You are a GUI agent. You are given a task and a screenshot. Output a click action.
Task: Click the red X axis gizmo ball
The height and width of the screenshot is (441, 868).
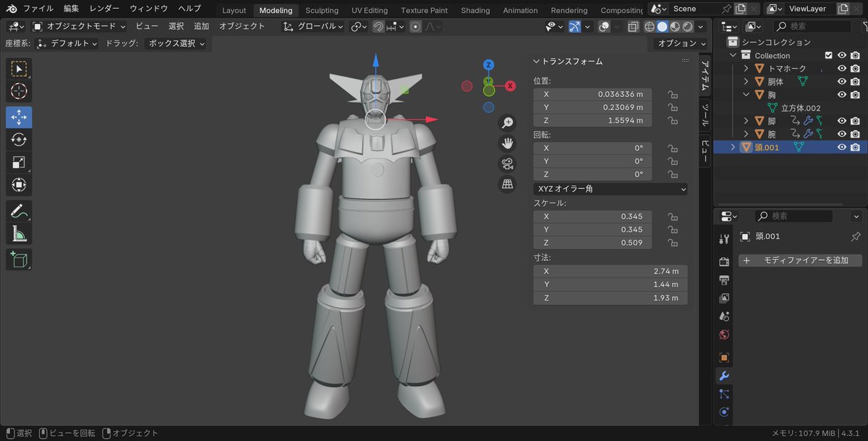tap(510, 85)
